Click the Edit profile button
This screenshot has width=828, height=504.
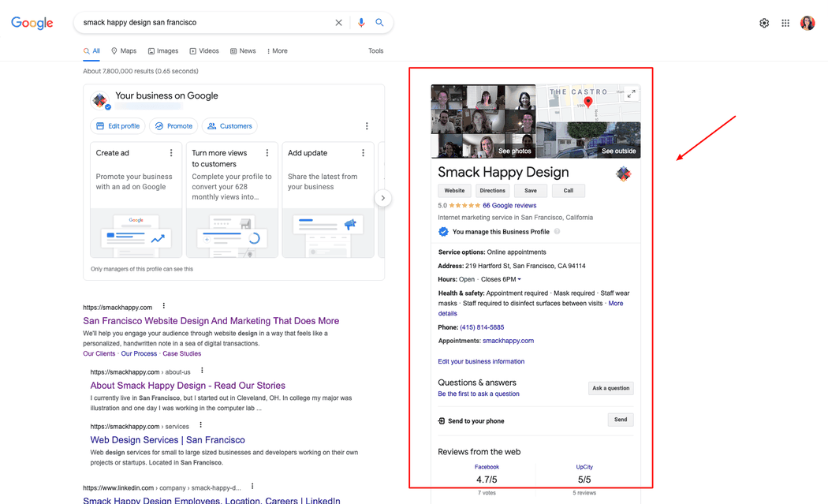pos(117,125)
